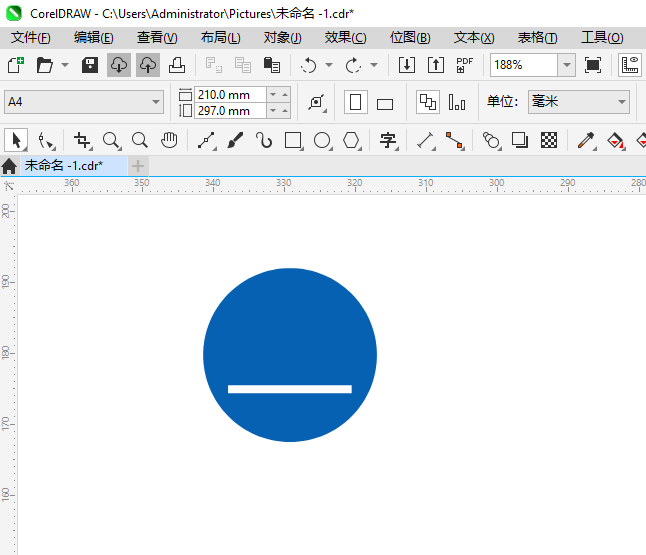
Task: Open the A4 page size dropdown
Action: (156, 102)
